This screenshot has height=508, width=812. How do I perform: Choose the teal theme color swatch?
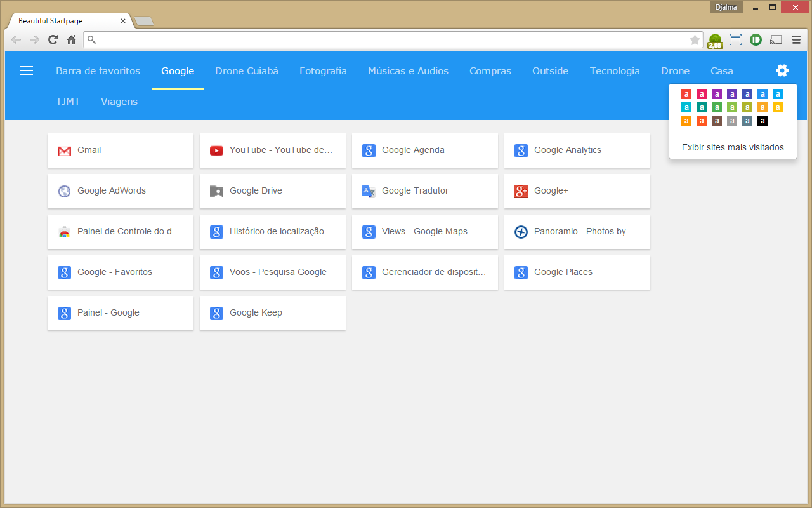point(702,107)
